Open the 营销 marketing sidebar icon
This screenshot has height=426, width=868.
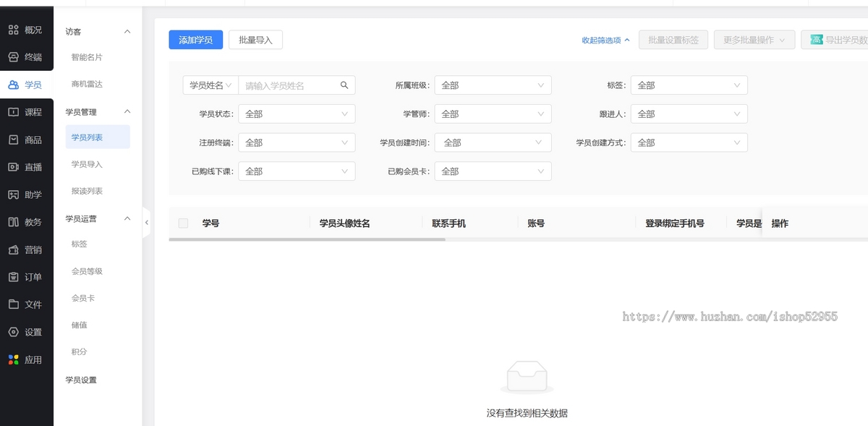tap(13, 250)
